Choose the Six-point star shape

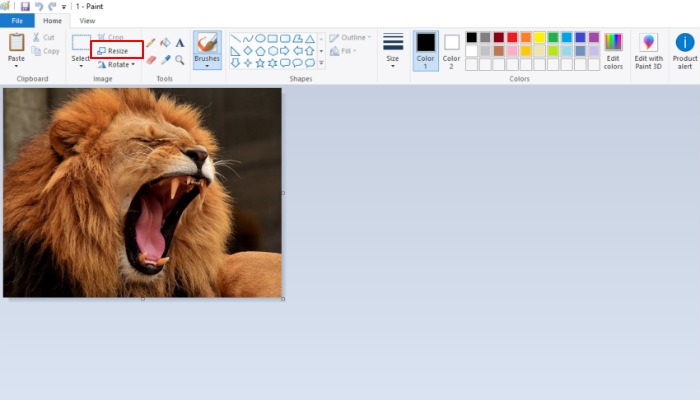[x=272, y=63]
